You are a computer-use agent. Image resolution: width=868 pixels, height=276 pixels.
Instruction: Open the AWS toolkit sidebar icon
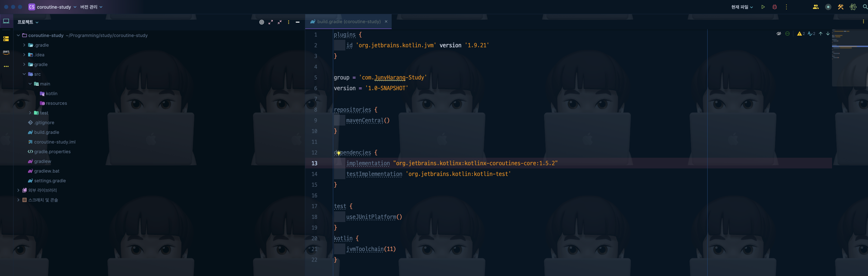point(6,52)
